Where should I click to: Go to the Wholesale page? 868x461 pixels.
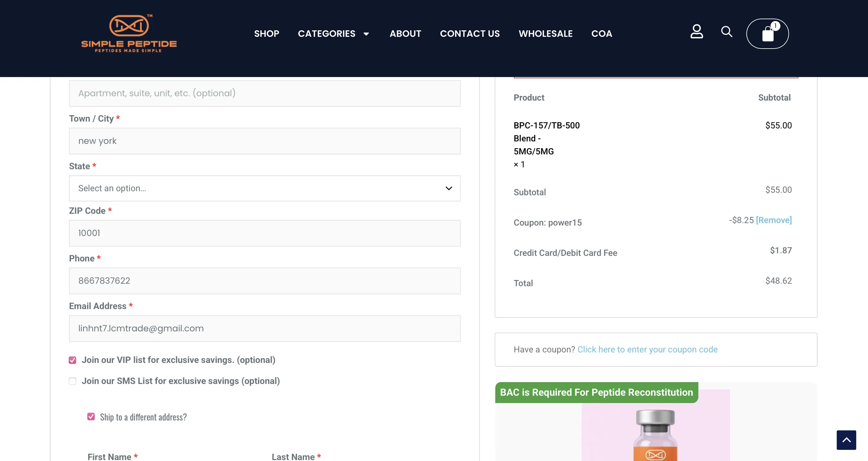545,34
